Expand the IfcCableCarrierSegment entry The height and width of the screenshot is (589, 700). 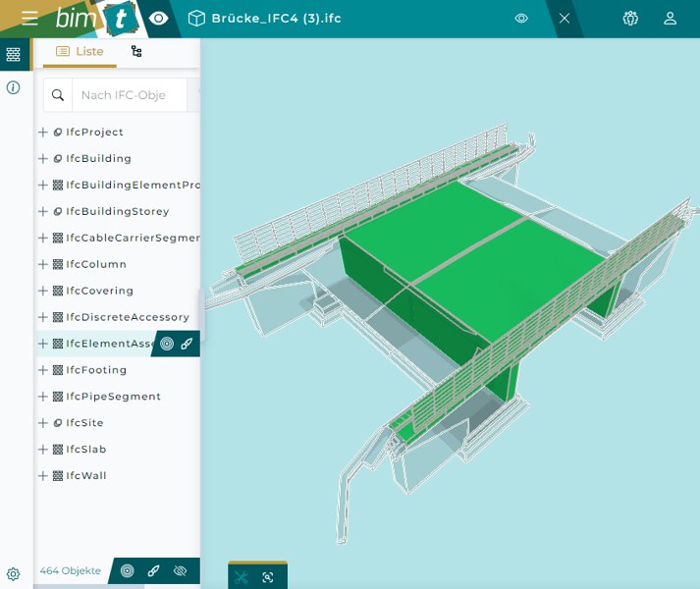(43, 238)
